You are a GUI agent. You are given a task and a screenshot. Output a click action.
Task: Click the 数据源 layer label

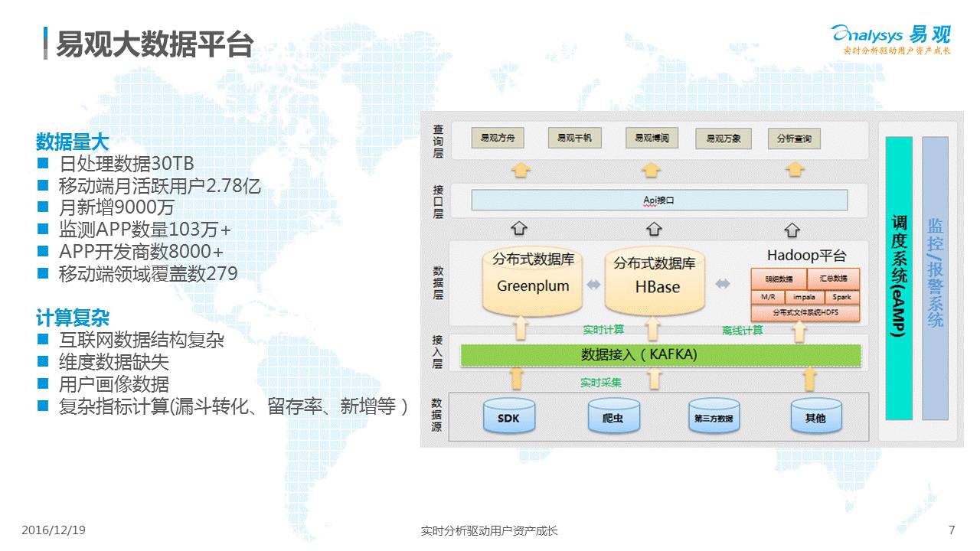tap(436, 416)
